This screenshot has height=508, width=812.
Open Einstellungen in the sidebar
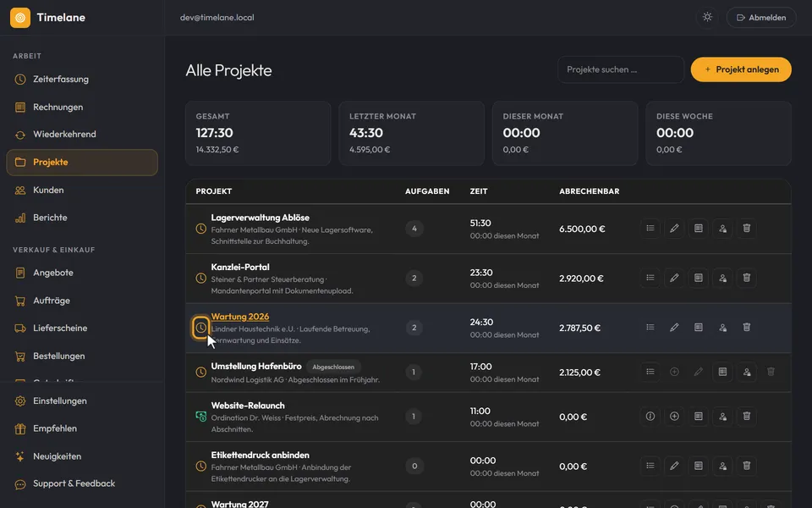82,401
